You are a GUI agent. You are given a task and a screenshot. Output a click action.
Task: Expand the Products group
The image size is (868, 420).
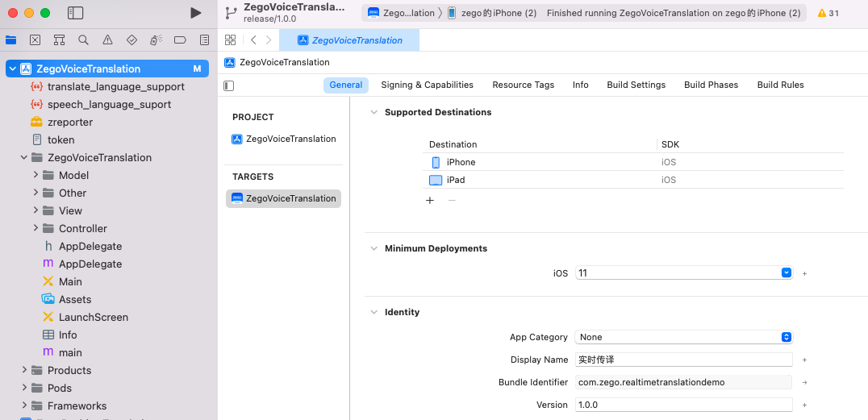coord(24,370)
